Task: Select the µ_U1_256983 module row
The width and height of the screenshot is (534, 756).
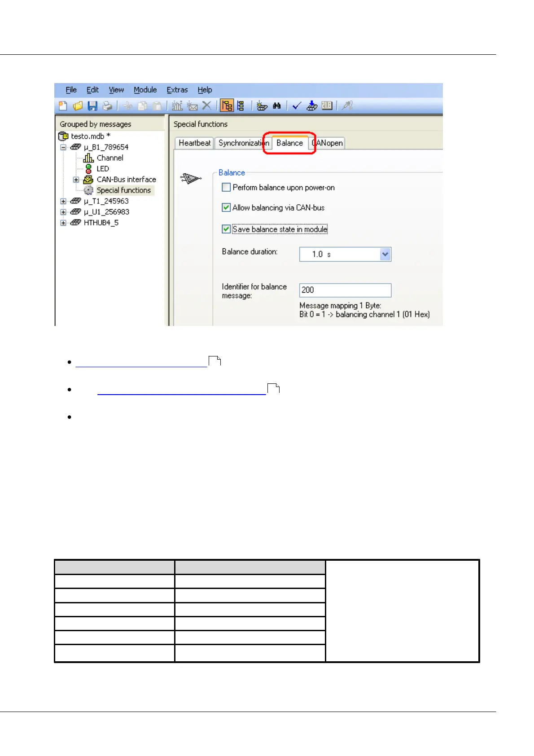Action: pyautogui.click(x=106, y=212)
